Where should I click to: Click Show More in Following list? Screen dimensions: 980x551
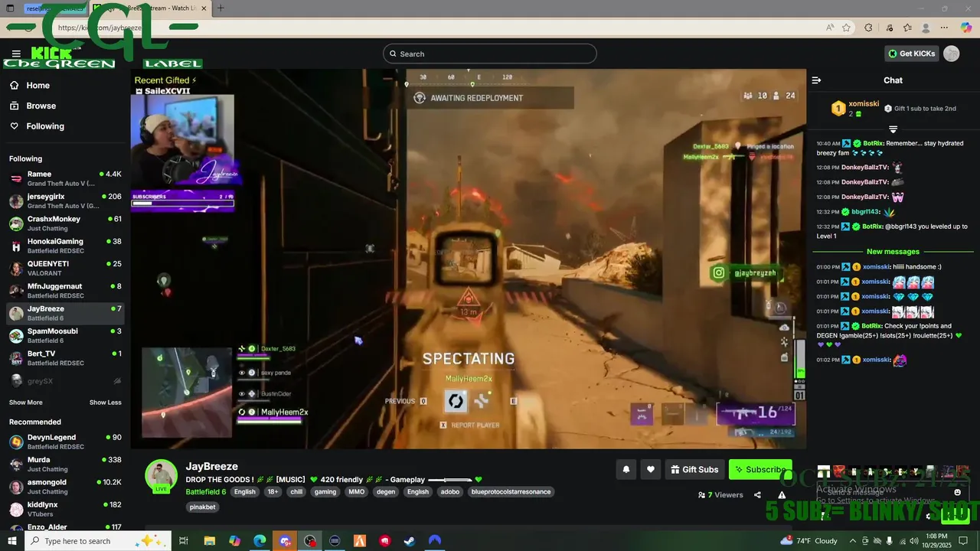tap(26, 403)
